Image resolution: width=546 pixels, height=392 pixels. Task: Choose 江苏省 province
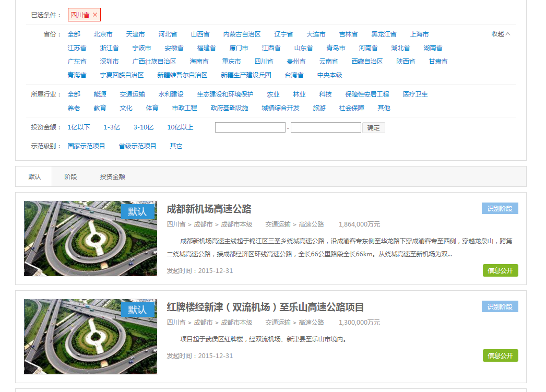click(x=77, y=47)
